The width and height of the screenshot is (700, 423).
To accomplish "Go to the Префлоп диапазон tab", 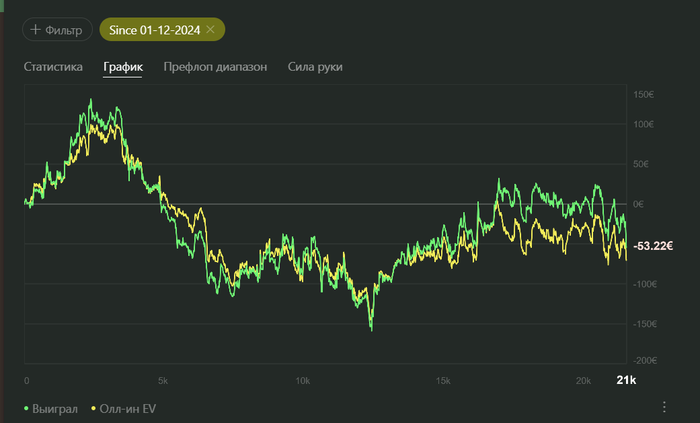I will pos(215,67).
